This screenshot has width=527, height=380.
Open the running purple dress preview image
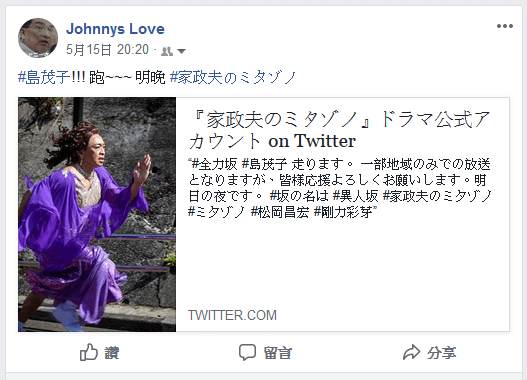(x=97, y=214)
